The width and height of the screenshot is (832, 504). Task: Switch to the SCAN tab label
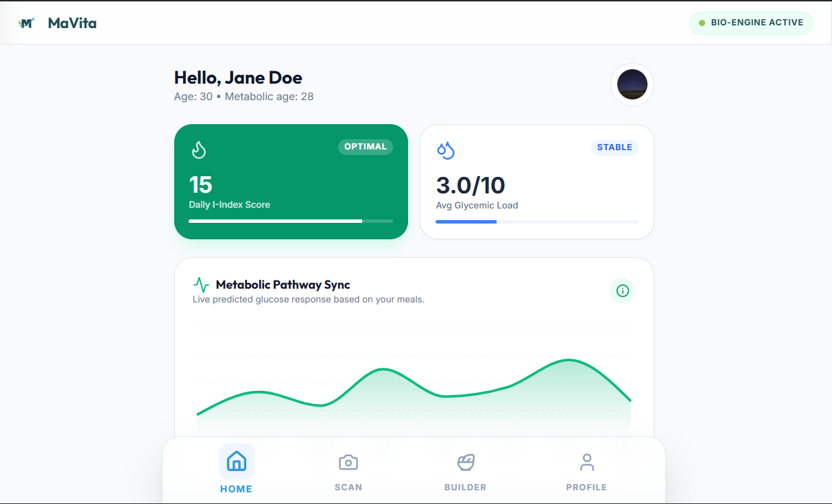pyautogui.click(x=348, y=488)
